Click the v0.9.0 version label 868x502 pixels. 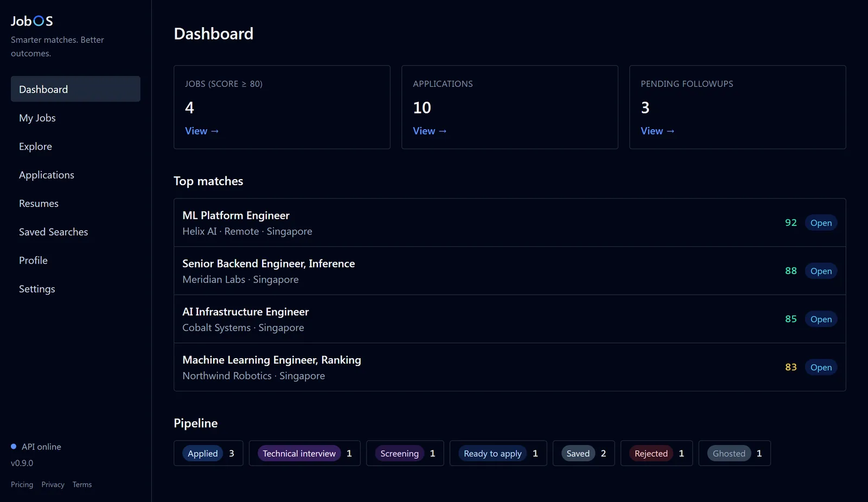click(x=22, y=463)
